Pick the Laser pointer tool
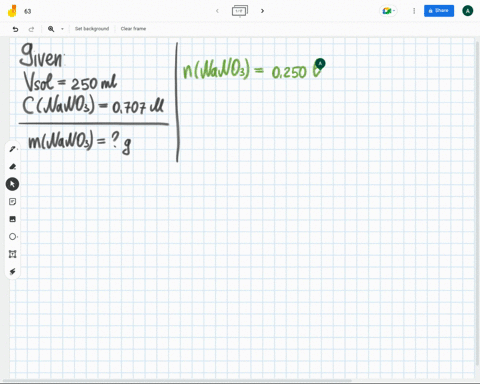The width and height of the screenshot is (480, 384). click(x=12, y=272)
